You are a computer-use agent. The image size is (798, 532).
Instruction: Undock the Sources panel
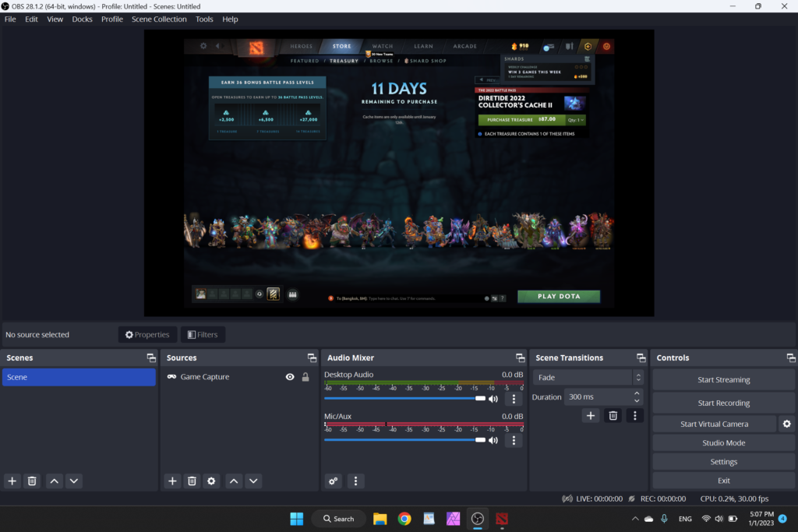pos(312,358)
